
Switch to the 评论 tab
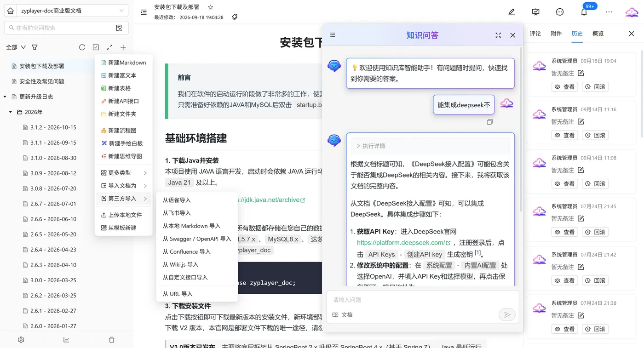coord(535,34)
